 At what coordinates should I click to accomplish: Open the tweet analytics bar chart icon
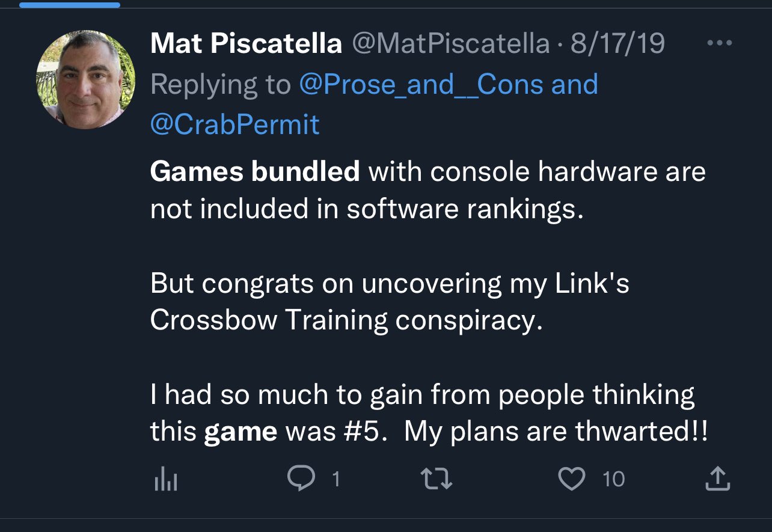[x=166, y=479]
